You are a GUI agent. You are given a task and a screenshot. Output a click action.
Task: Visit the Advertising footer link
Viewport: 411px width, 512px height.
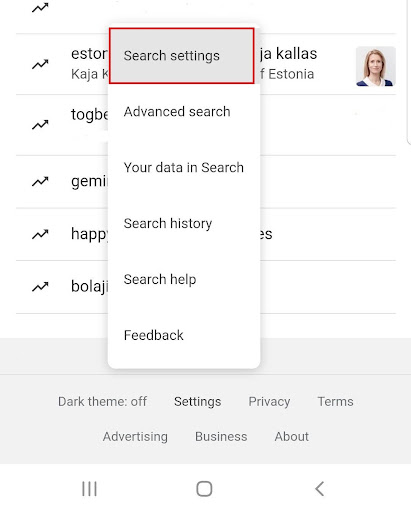135,437
